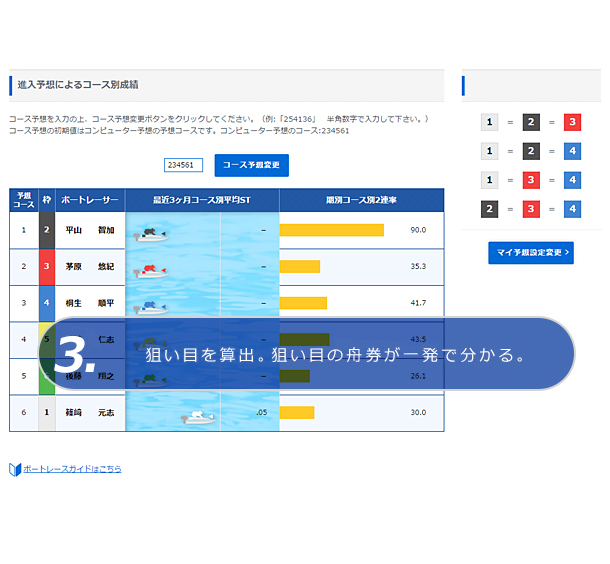Click the book icon beside the guide link
This screenshot has height=564, width=610.
(x=14, y=469)
